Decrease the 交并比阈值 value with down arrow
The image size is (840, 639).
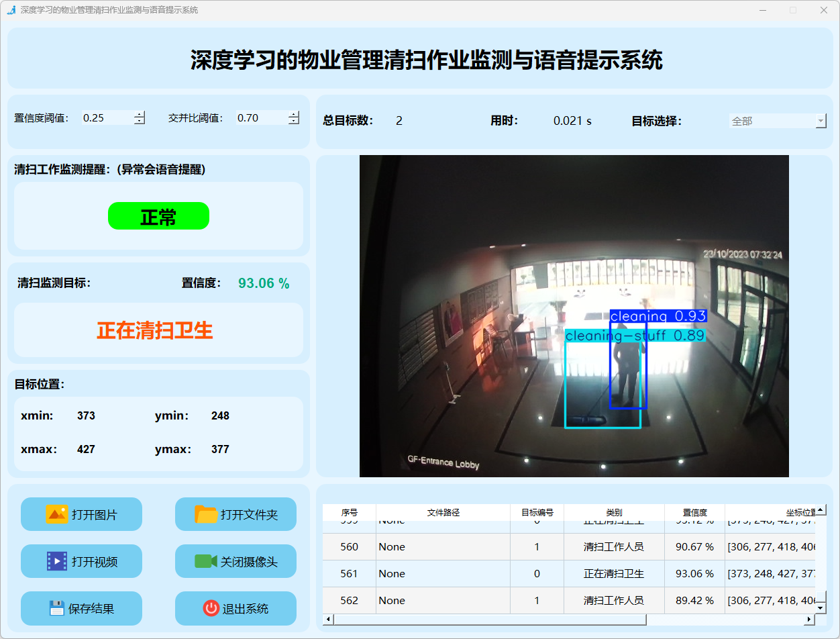pos(293,121)
